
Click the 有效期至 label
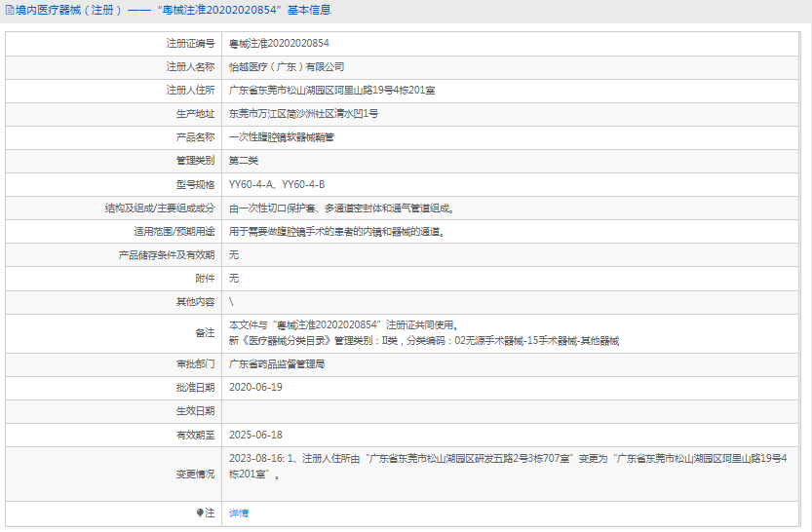click(195, 436)
